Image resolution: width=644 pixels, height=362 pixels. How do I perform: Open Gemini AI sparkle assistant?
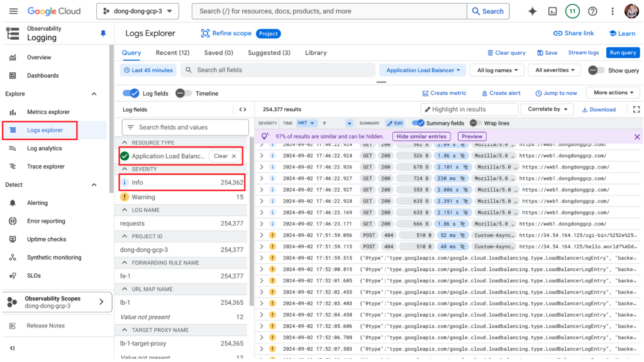(532, 11)
